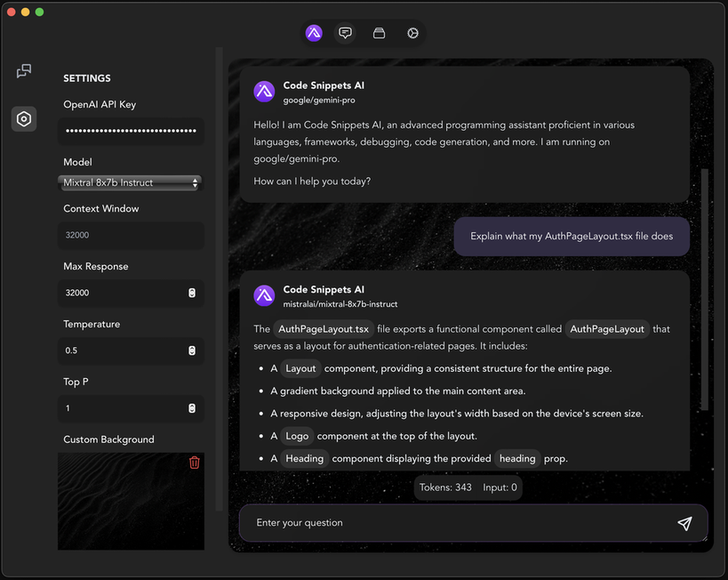Image resolution: width=728 pixels, height=580 pixels.
Task: Open the snippets archive icon in top toolbar
Action: pyautogui.click(x=379, y=32)
